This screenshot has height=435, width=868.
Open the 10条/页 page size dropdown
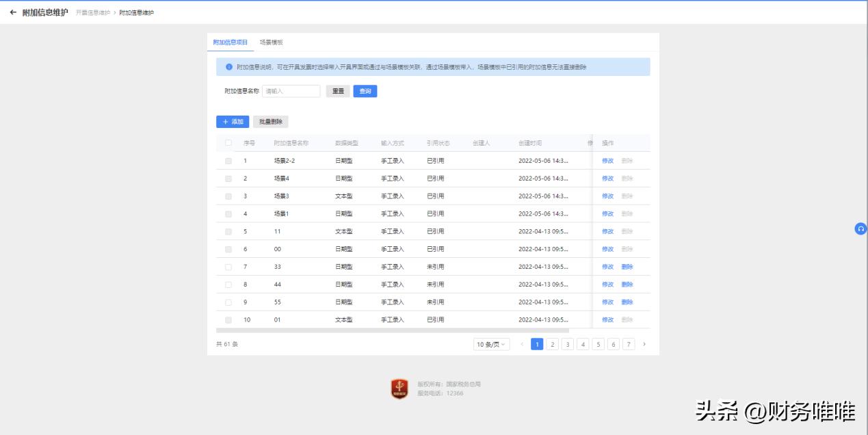491,344
